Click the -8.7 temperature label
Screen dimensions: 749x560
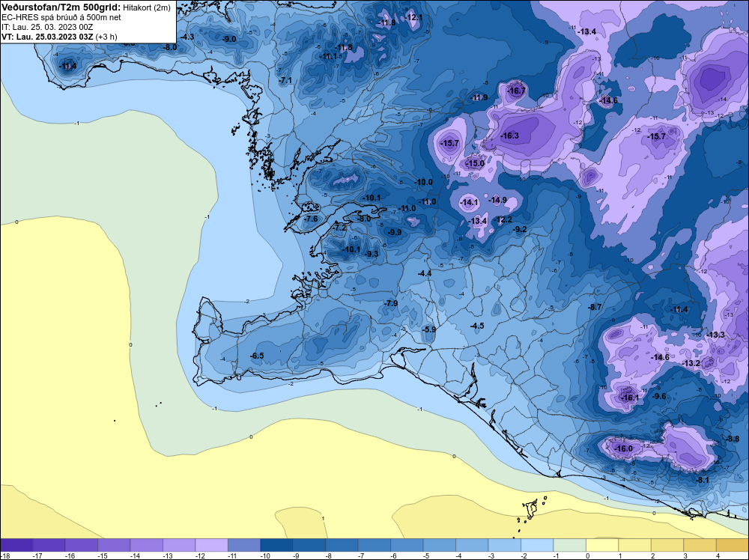[x=595, y=307]
